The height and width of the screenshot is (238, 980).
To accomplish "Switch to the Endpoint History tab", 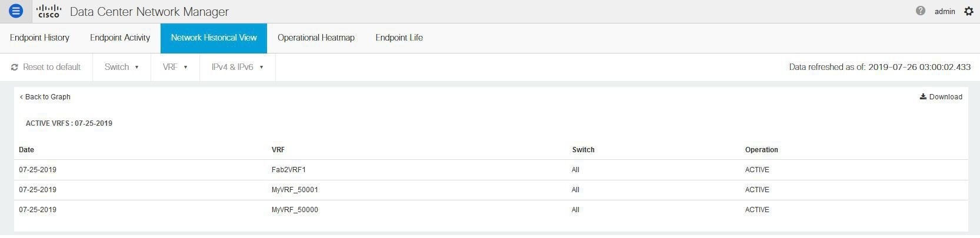I will [x=39, y=38].
